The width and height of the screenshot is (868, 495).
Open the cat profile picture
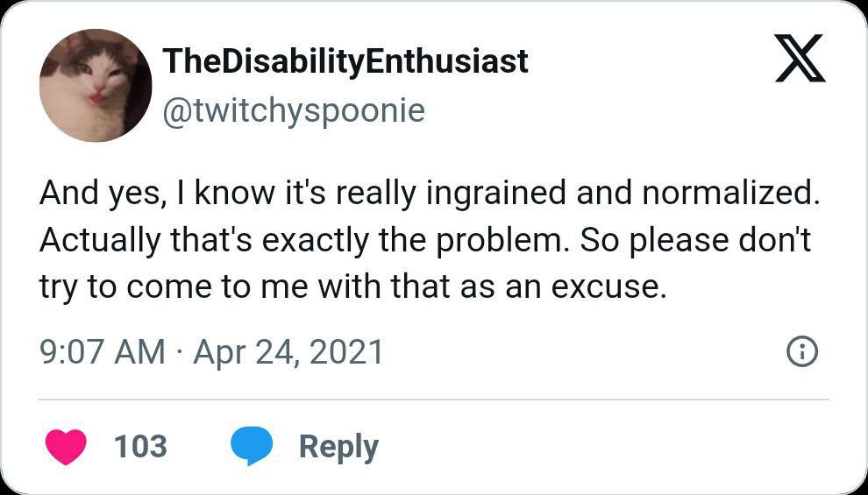[96, 85]
